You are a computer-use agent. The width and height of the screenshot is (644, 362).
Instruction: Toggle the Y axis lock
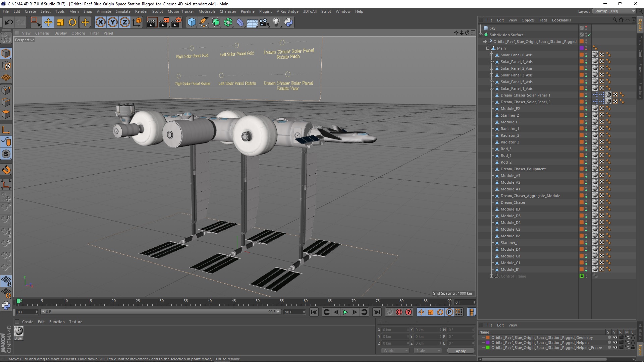(113, 22)
